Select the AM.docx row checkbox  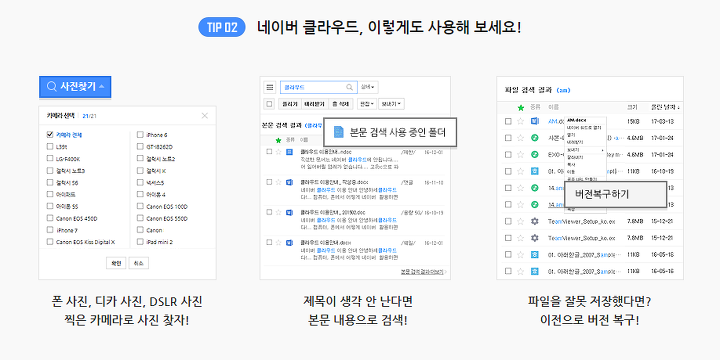(x=508, y=121)
